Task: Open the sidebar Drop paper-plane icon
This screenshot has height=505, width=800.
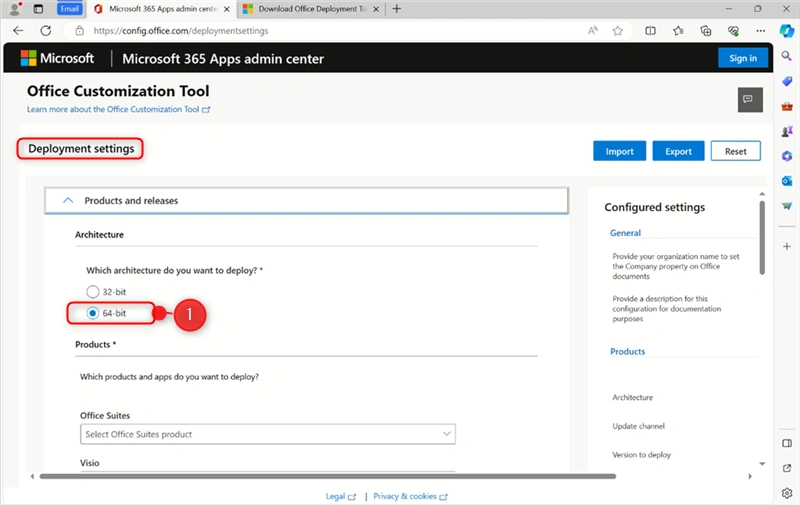Action: pyautogui.click(x=787, y=206)
